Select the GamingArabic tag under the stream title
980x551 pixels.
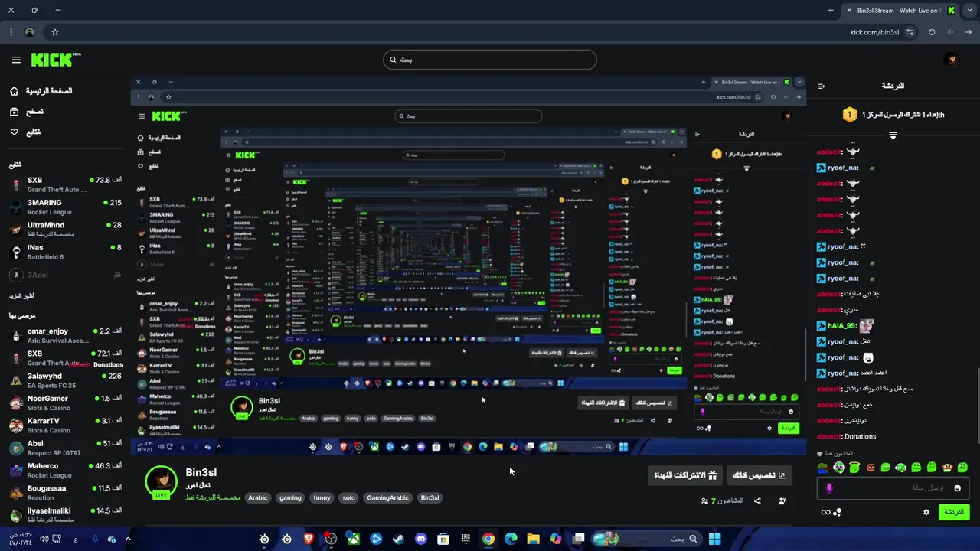(x=387, y=497)
